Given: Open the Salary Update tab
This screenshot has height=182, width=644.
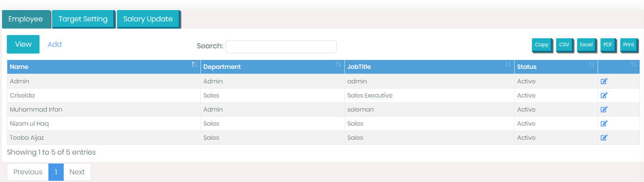Looking at the screenshot, I should point(148,19).
